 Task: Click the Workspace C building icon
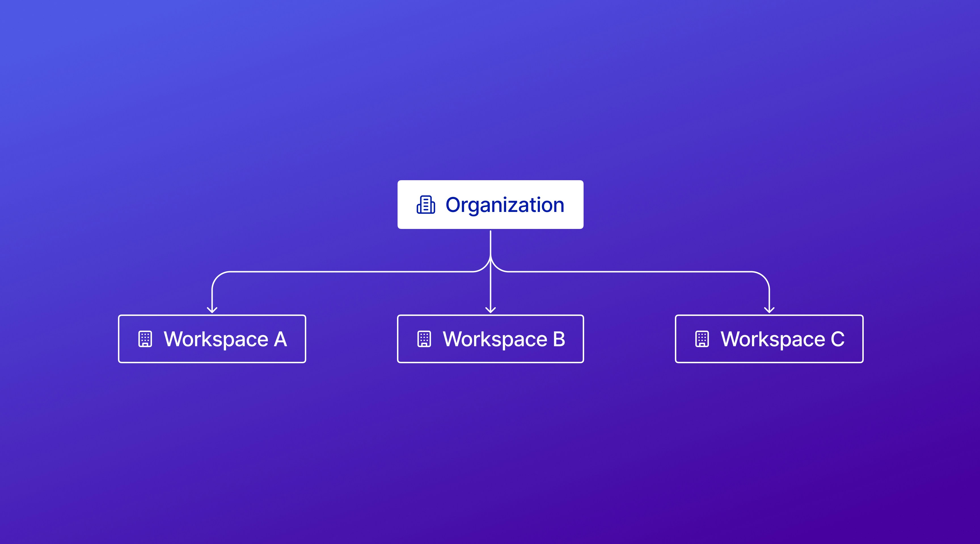point(702,339)
